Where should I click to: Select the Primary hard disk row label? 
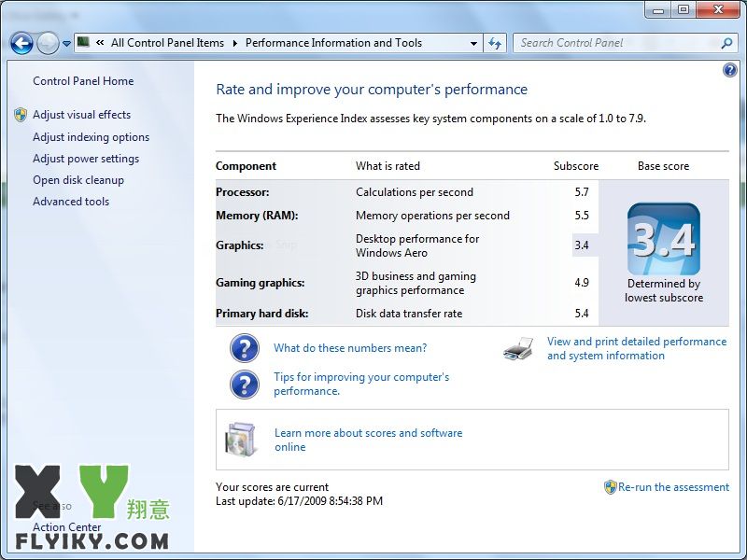click(x=262, y=314)
